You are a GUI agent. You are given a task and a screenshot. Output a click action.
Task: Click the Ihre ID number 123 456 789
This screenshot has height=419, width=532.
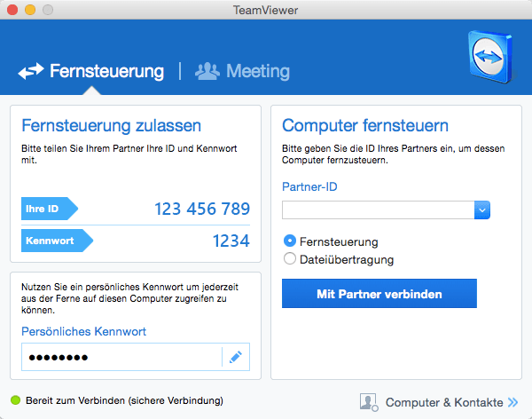click(x=202, y=209)
